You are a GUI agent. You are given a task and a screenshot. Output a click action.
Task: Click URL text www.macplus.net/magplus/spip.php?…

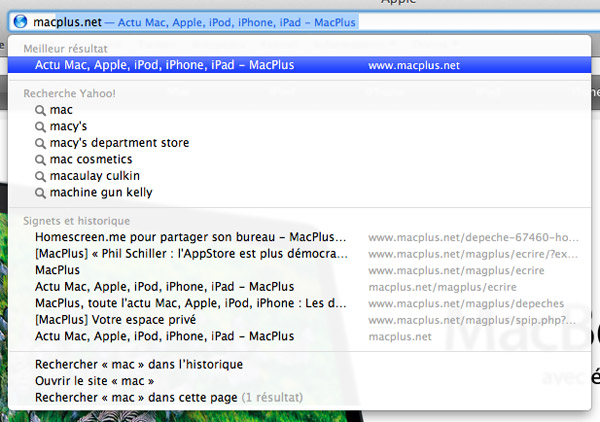(x=472, y=320)
